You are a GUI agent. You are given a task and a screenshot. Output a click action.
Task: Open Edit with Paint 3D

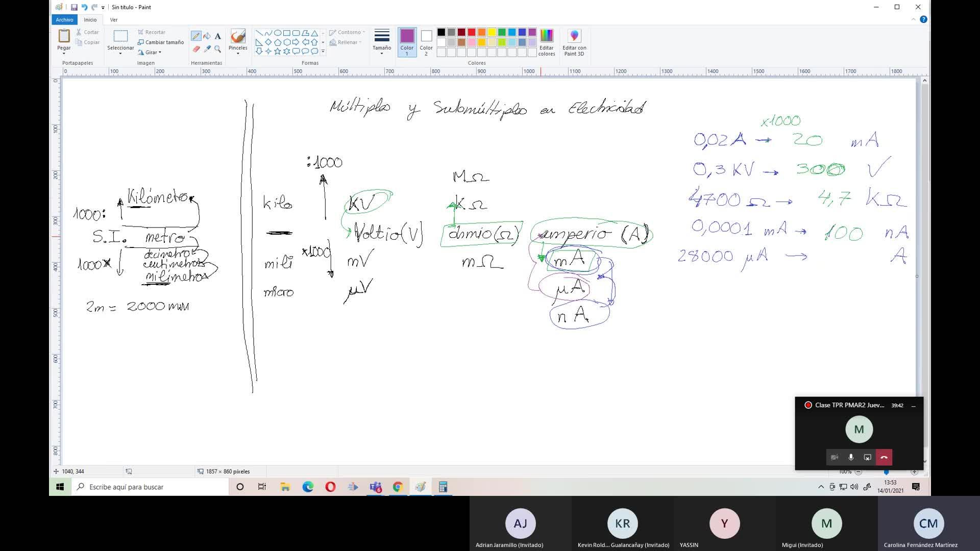point(574,42)
